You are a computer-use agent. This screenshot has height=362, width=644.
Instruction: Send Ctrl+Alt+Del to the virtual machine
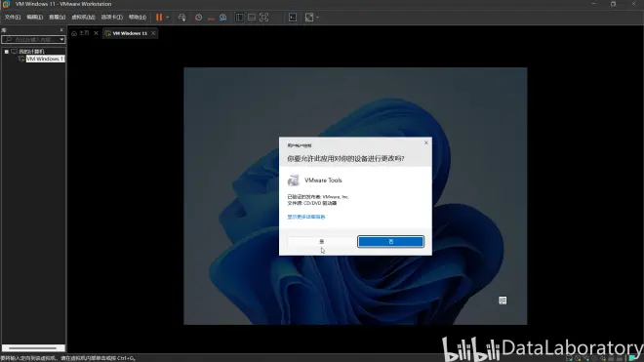(x=181, y=18)
